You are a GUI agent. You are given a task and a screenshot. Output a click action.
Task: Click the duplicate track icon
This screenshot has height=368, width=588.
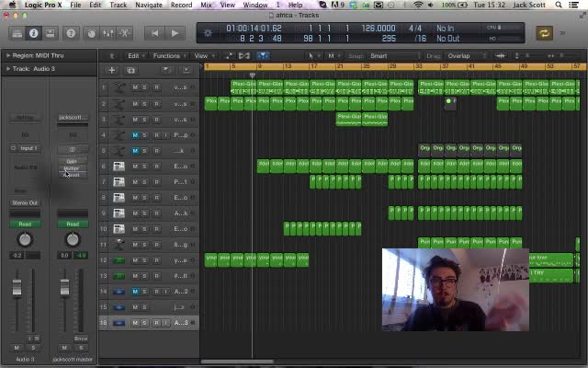(x=130, y=70)
